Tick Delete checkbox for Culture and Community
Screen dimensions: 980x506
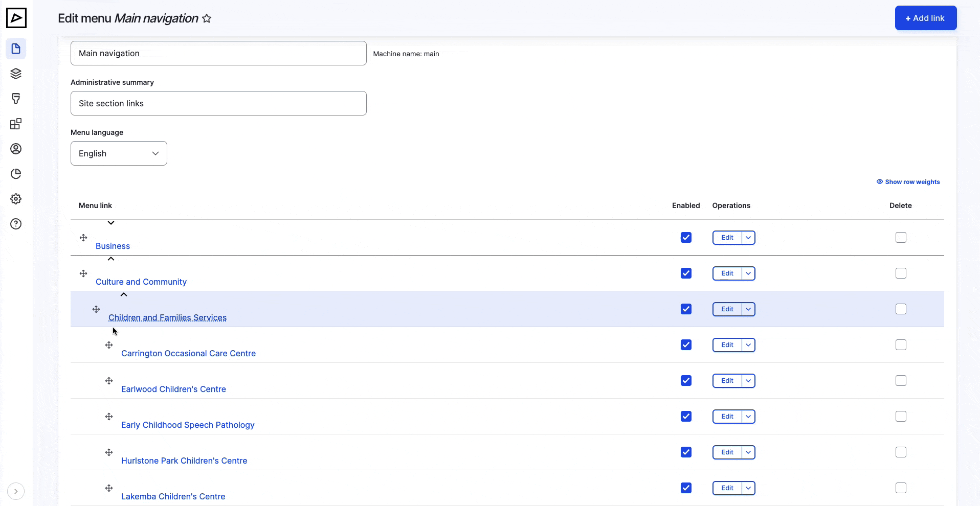coord(901,273)
